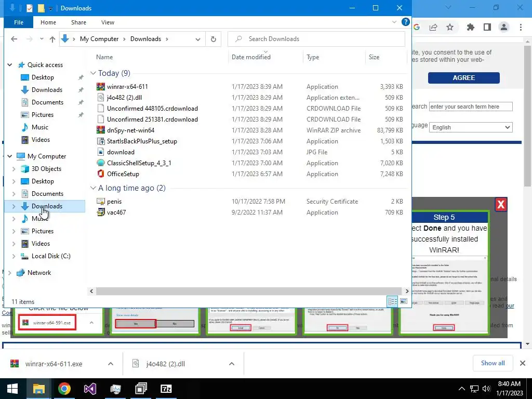532x399 pixels.
Task: Click Show all downloads button
Action: click(493, 363)
